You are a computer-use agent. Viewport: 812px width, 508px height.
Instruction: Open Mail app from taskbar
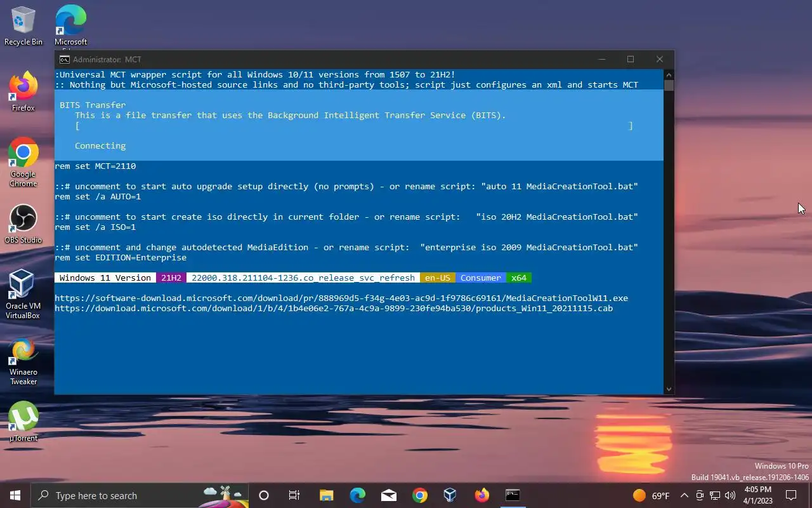[x=389, y=495]
